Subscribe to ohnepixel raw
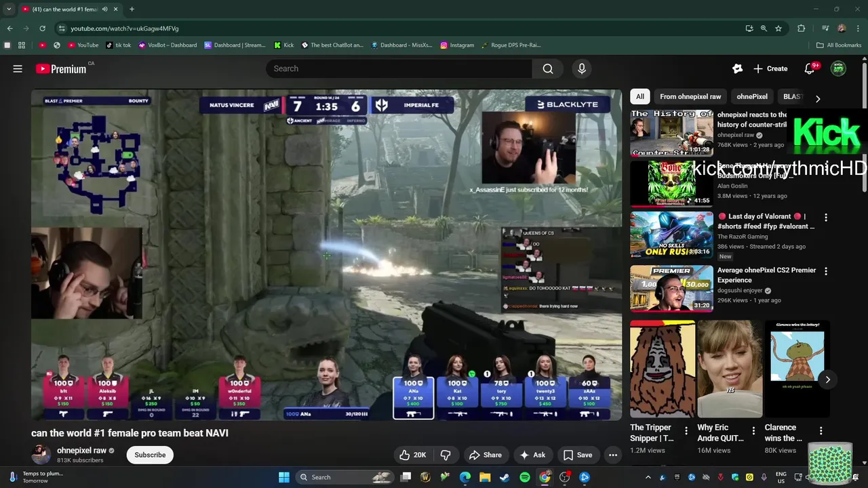Screen dimensions: 868x488 [150, 455]
